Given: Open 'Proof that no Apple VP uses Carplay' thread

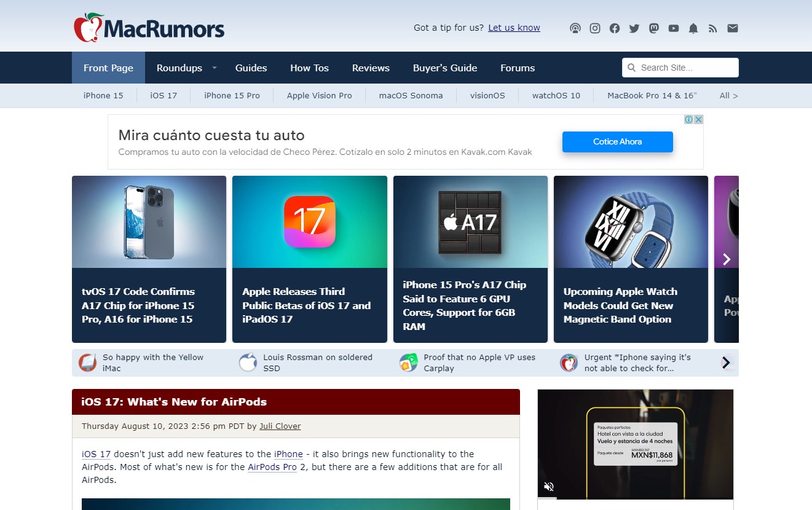Looking at the screenshot, I should pos(479,363).
